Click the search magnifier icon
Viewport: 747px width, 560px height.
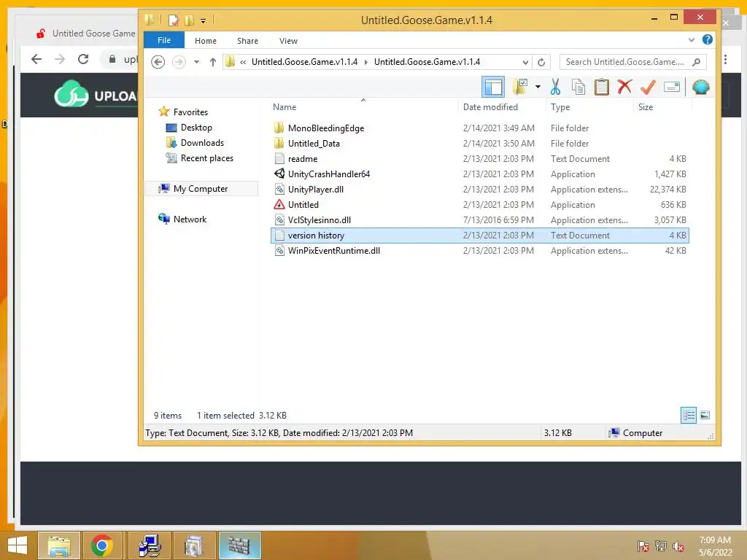(x=697, y=62)
